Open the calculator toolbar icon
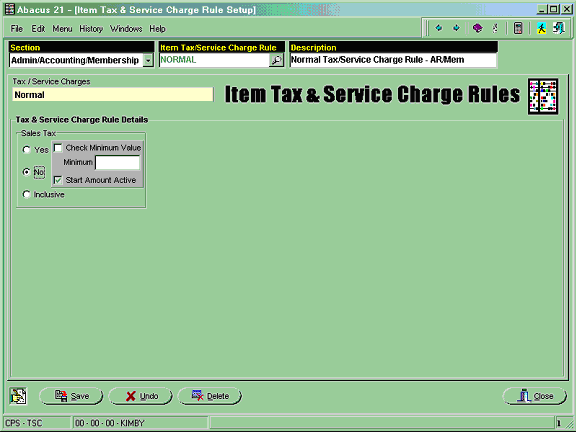 518,28
